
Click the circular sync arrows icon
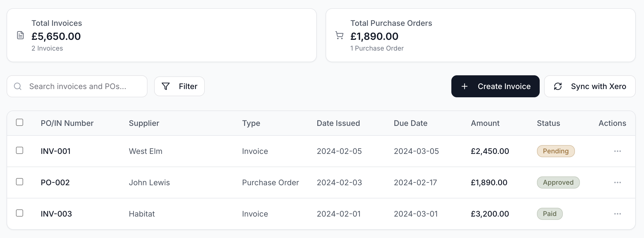[x=558, y=86]
